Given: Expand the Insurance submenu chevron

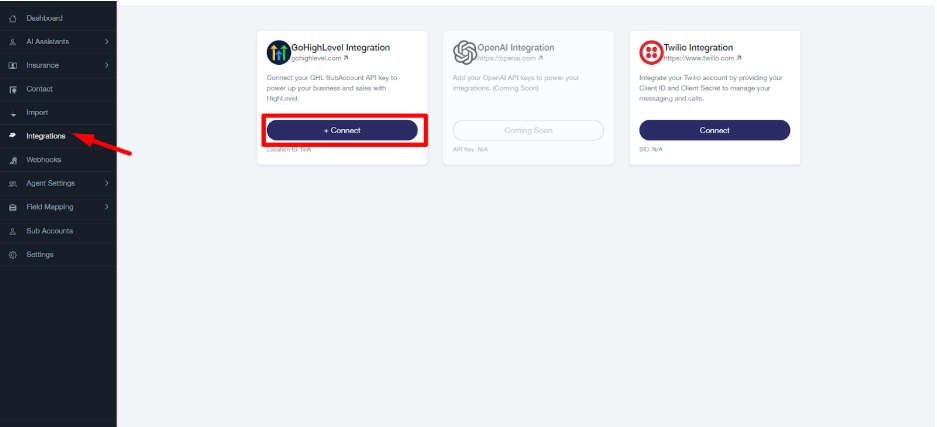Looking at the screenshot, I should [106, 66].
